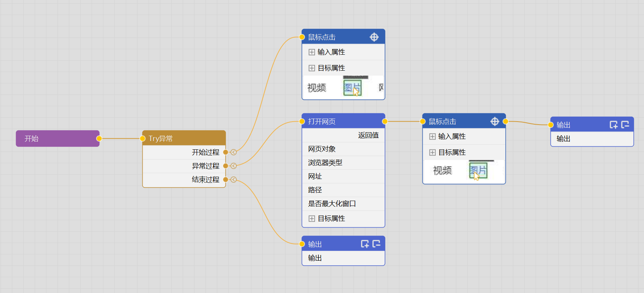Click the 异常过程 row label
This screenshot has height=293, width=644.
tap(205, 166)
